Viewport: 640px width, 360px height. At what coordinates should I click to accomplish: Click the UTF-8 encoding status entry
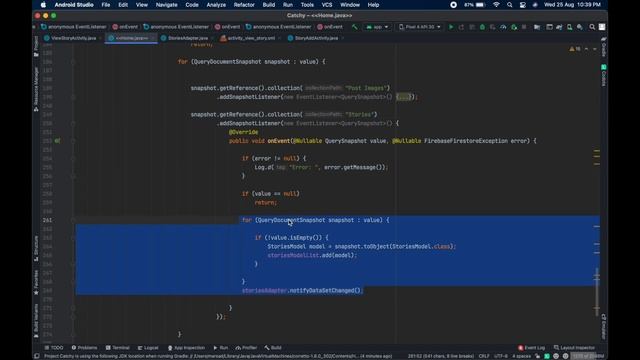[501, 356]
